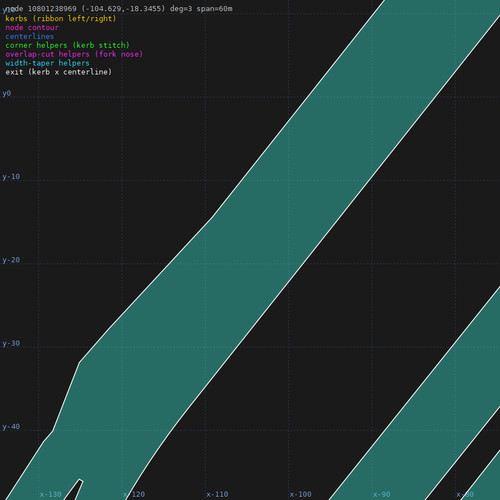Click the x-90 axis label
The image size is (500, 500).
coord(382,494)
